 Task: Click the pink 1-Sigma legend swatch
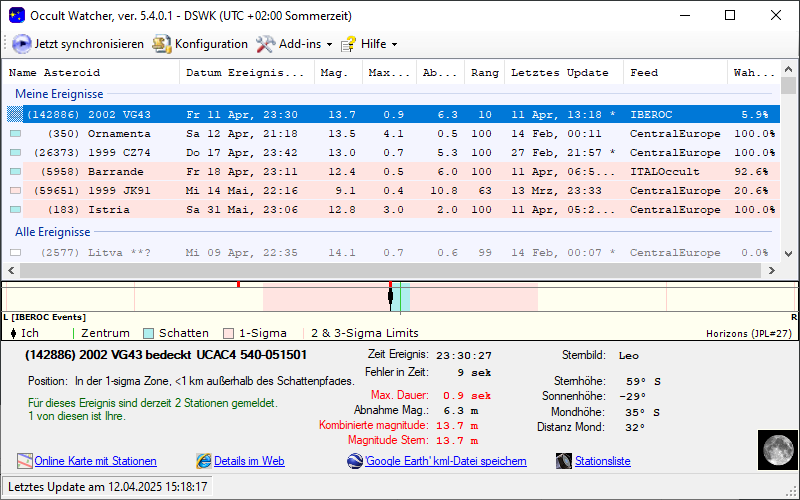click(x=228, y=333)
